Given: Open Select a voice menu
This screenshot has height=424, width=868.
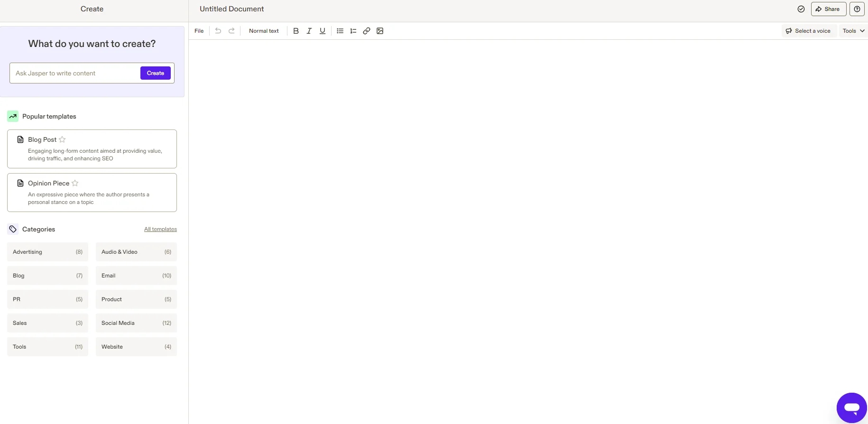Looking at the screenshot, I should click(808, 31).
